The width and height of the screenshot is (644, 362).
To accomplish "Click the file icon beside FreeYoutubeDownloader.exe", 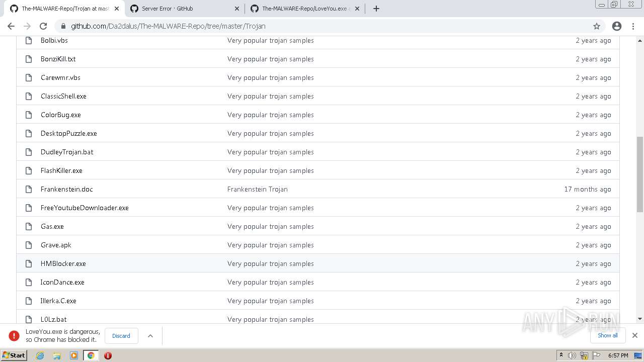I will point(29,208).
